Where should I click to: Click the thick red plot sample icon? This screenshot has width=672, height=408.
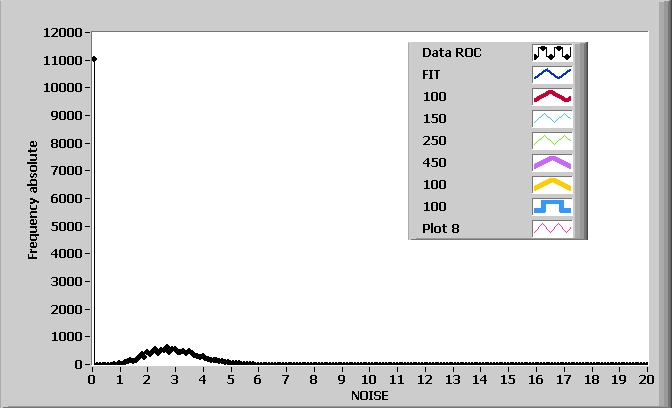click(551, 96)
